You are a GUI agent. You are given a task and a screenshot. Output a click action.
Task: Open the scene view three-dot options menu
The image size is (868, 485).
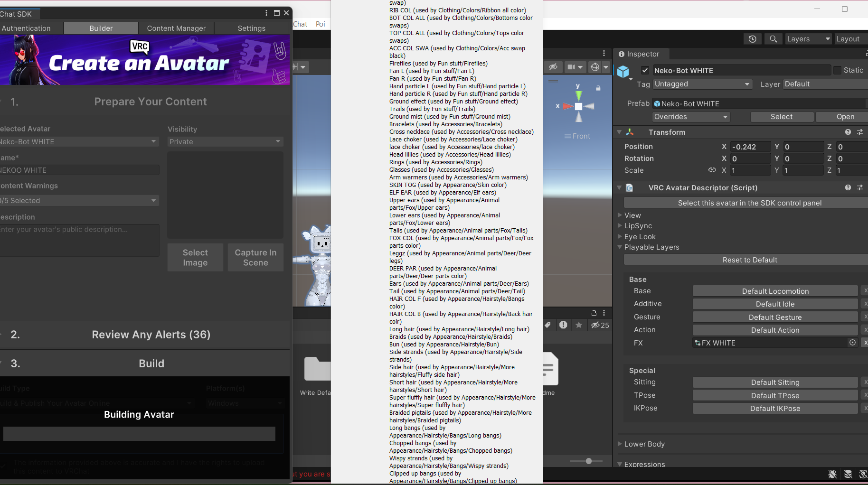[604, 53]
